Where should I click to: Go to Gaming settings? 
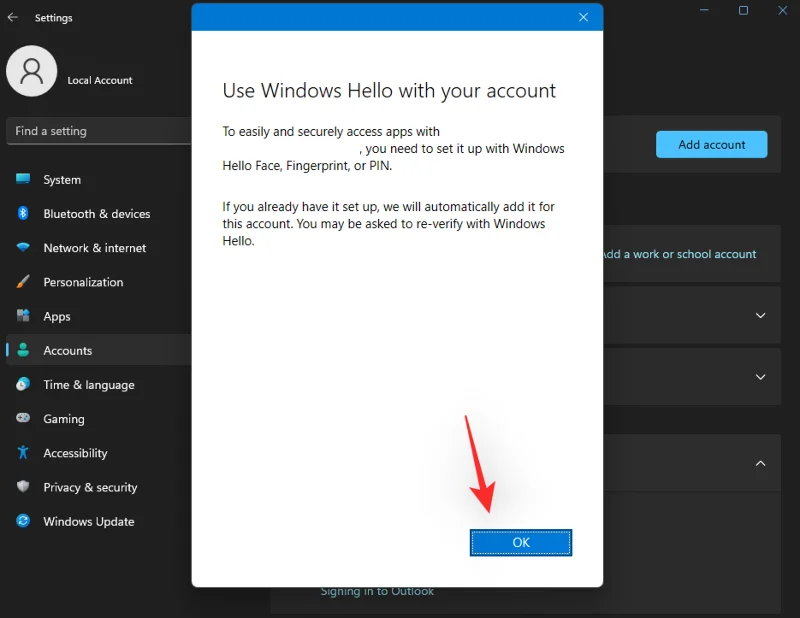coord(99,419)
